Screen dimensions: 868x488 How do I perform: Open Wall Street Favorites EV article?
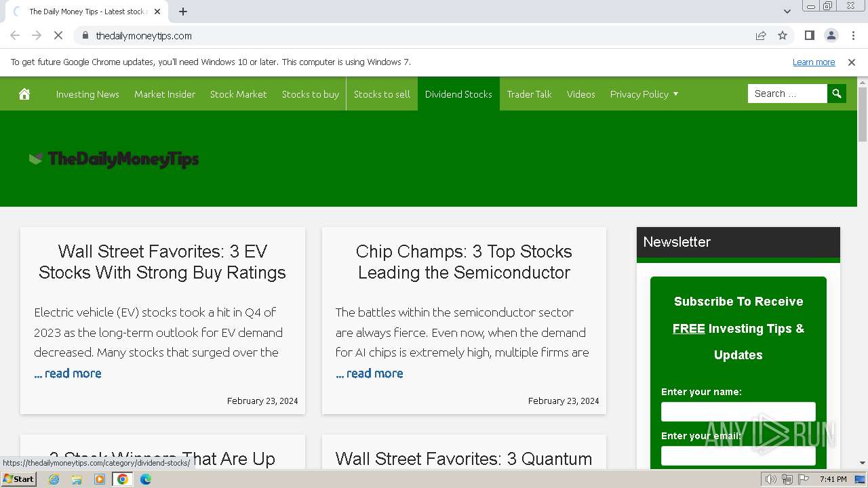[162, 262]
